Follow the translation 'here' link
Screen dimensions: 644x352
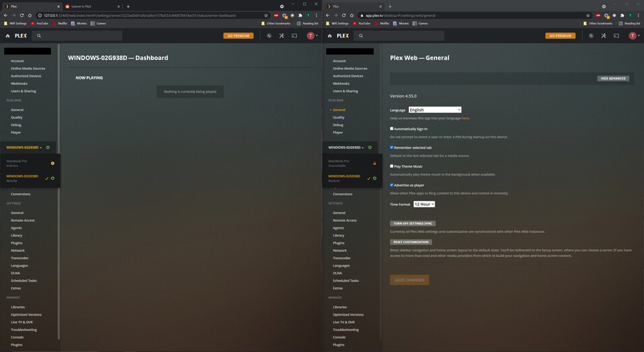tap(465, 118)
